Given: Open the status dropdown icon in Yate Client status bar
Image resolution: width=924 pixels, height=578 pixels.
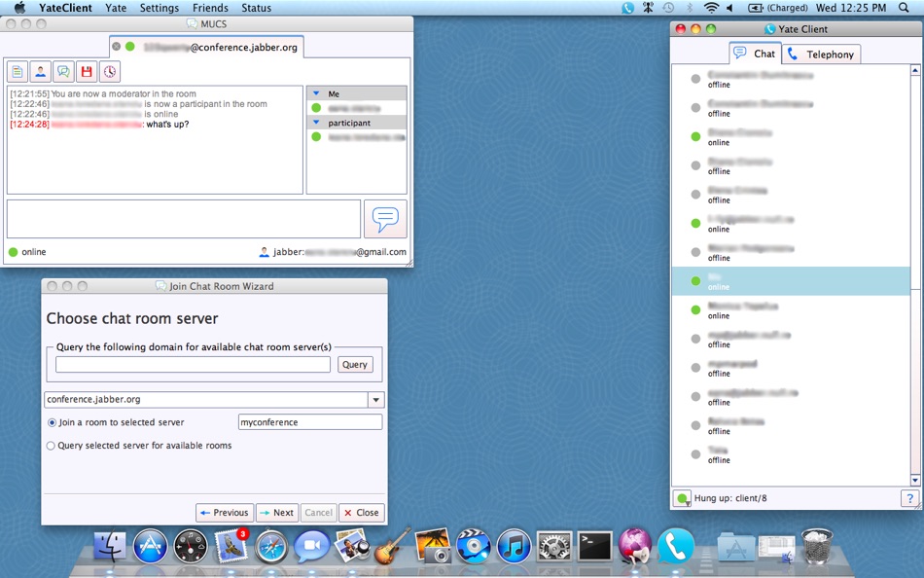Looking at the screenshot, I should 683,499.
